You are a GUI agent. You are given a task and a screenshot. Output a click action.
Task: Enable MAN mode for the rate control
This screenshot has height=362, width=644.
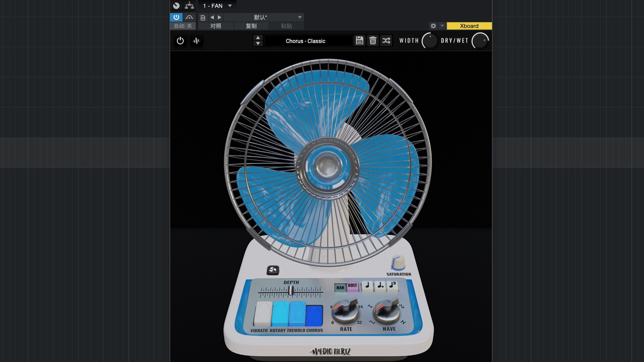341,287
